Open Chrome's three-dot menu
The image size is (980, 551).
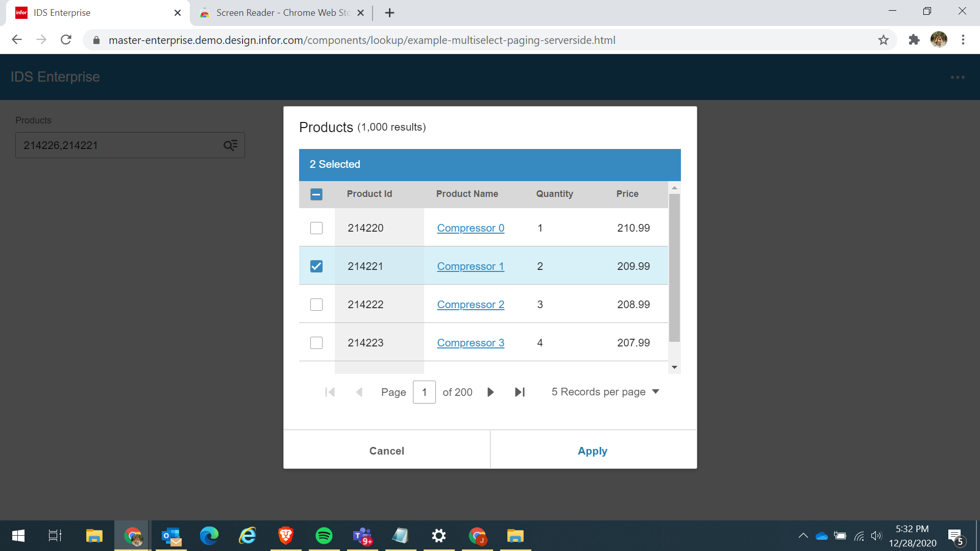(x=963, y=40)
